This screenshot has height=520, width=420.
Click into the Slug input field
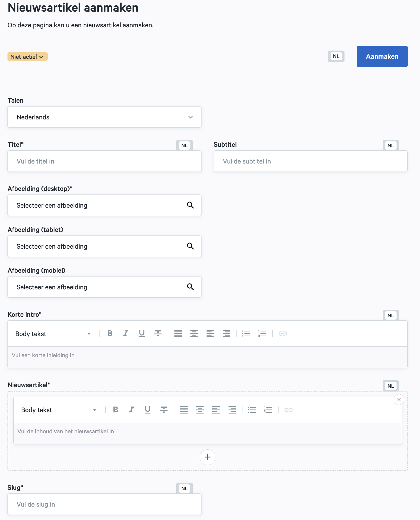pos(104,504)
